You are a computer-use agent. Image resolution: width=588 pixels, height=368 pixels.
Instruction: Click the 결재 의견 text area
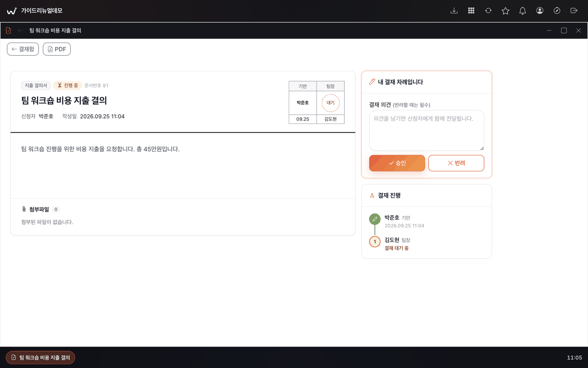pyautogui.click(x=427, y=130)
